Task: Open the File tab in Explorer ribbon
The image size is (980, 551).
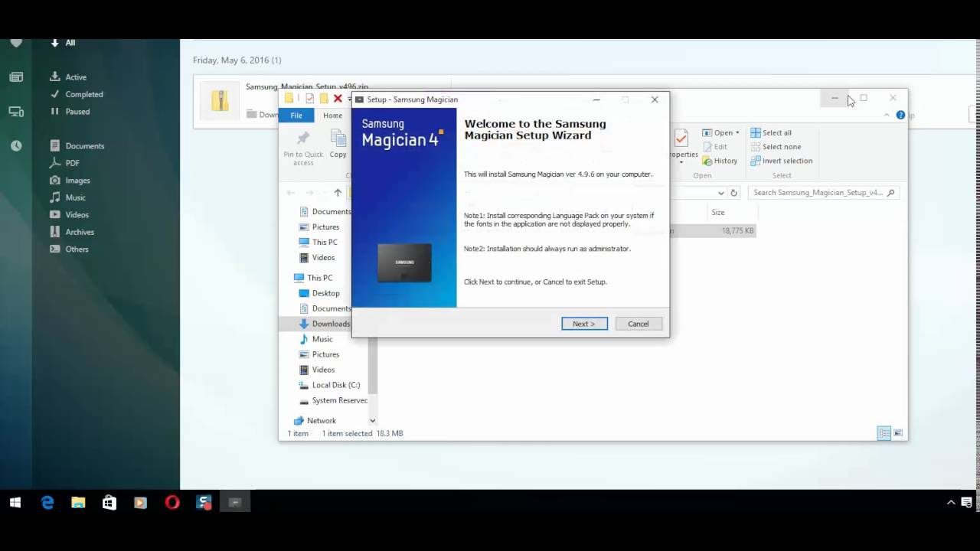Action: click(296, 116)
